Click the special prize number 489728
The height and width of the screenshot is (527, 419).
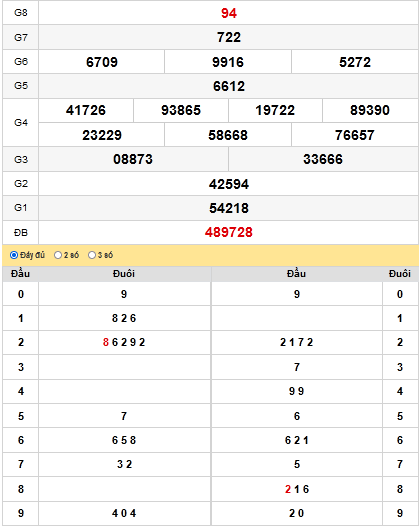(x=229, y=232)
